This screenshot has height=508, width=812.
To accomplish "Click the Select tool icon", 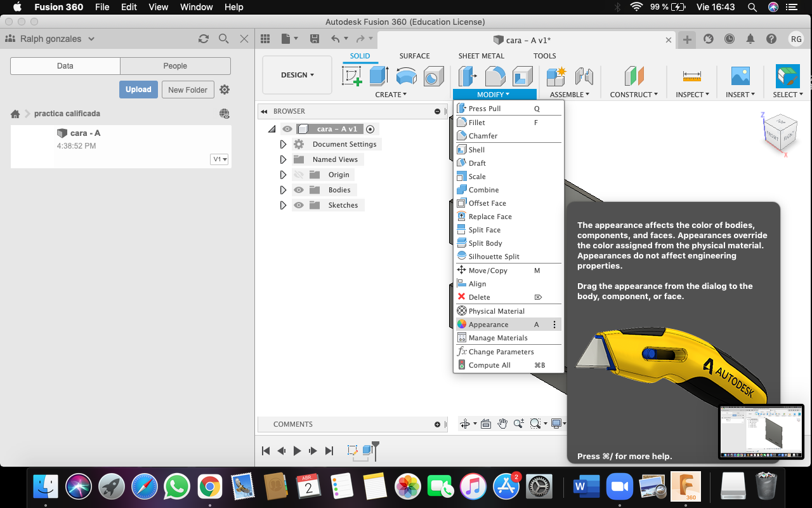I will 788,76.
